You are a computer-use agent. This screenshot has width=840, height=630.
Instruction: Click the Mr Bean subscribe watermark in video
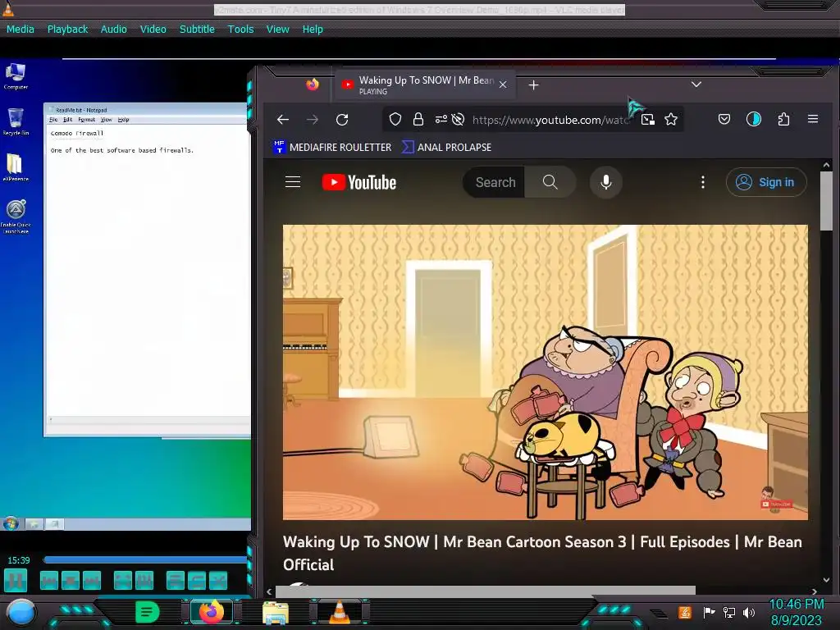coord(776,500)
